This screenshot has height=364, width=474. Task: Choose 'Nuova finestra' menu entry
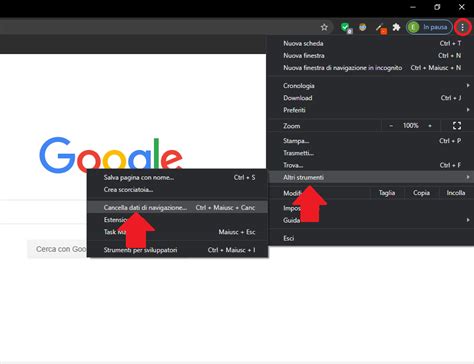click(371, 56)
